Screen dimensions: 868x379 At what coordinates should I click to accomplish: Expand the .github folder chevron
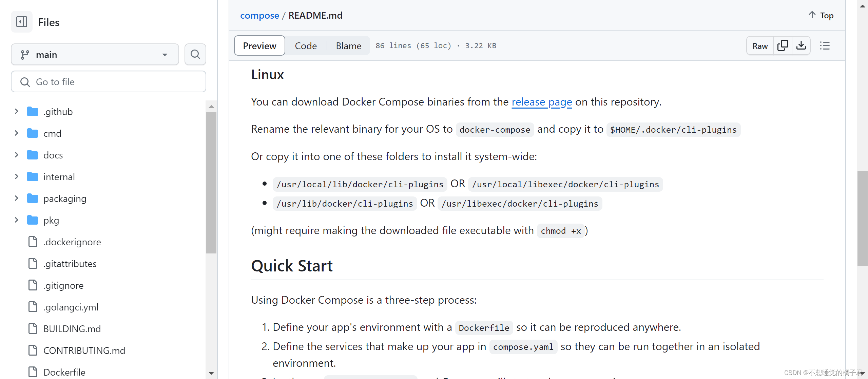point(16,111)
